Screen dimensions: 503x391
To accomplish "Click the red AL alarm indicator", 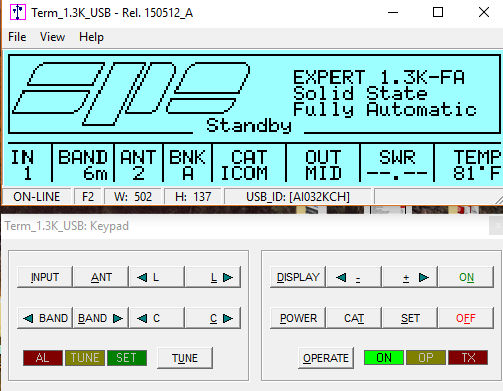I will pyautogui.click(x=43, y=358).
